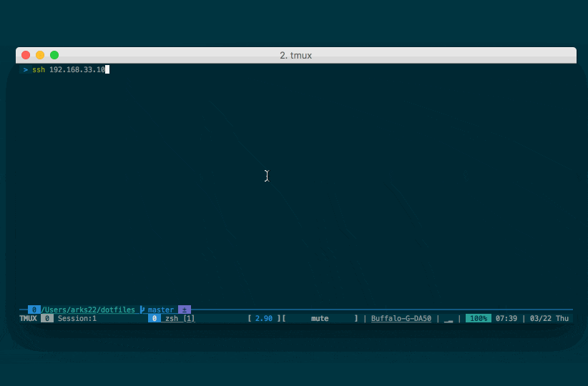Screen dimensions: 588x386
Task: Click the pane path /Users/arks22/dotfiles
Action: 88,310
